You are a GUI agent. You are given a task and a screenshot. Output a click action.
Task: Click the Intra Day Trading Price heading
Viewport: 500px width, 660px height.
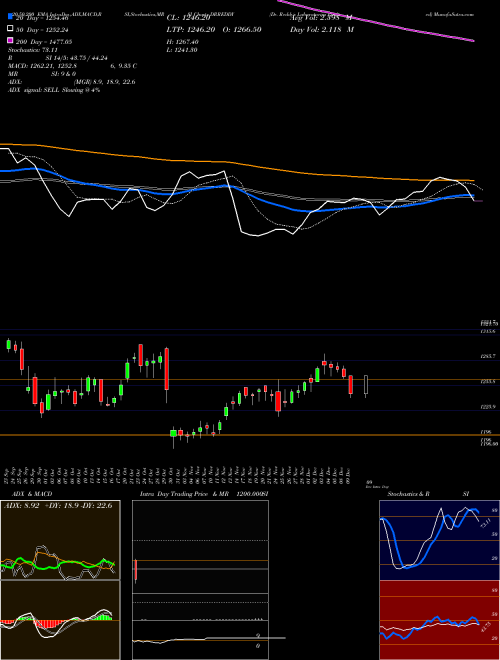point(204,494)
